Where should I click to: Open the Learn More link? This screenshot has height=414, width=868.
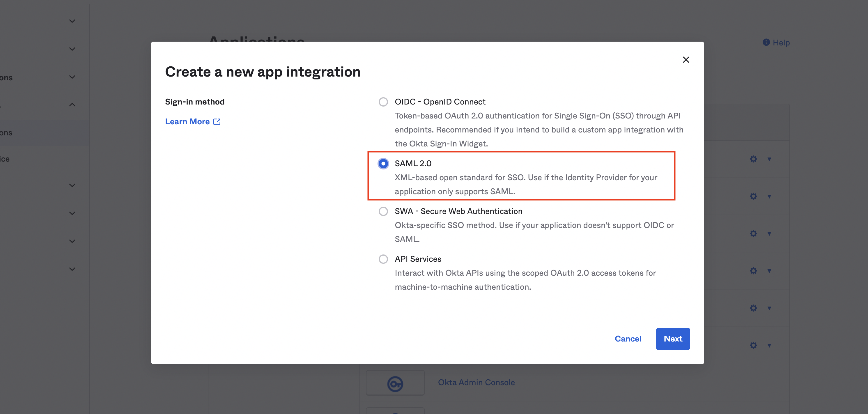point(187,122)
